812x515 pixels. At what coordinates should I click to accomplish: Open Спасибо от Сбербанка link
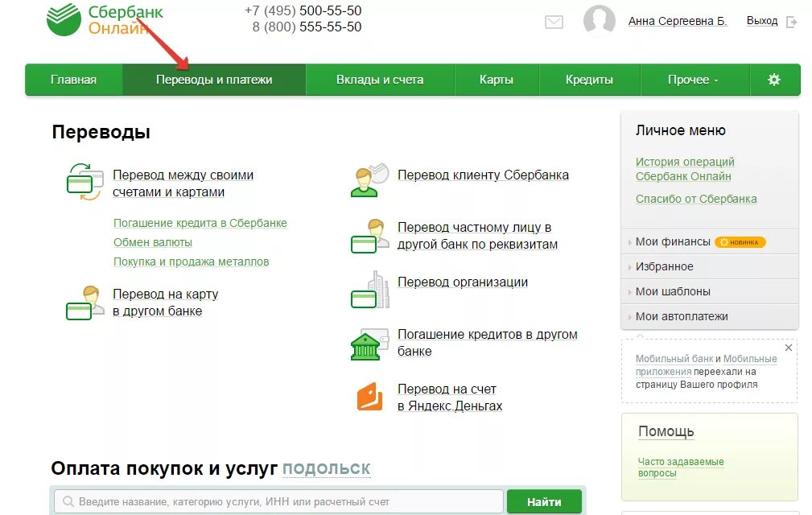pos(696,199)
